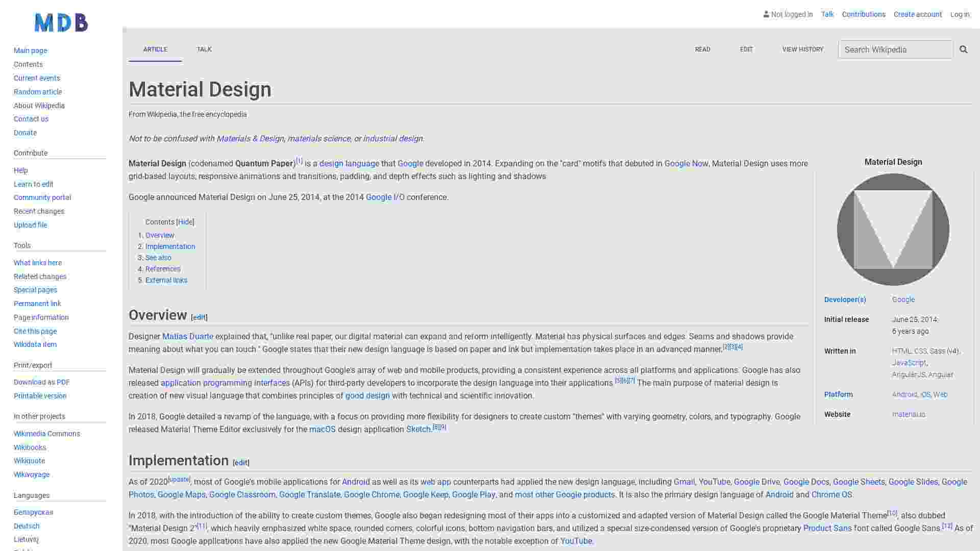
Task: Go to a Random article
Action: coord(38,92)
